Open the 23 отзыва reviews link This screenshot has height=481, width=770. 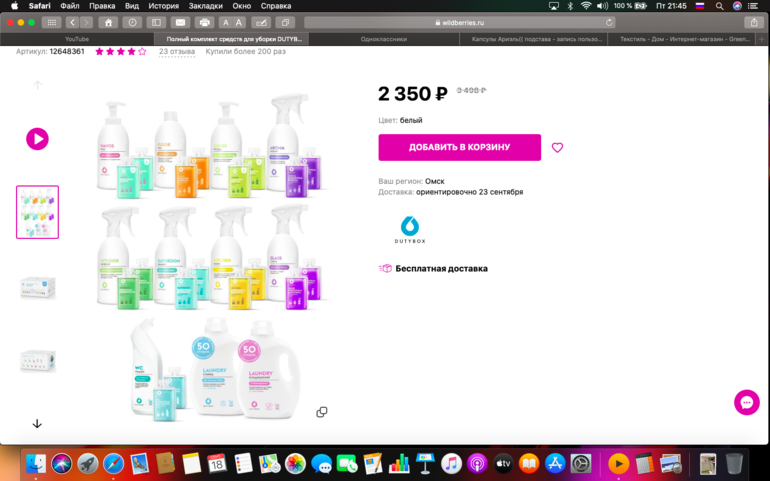click(177, 51)
